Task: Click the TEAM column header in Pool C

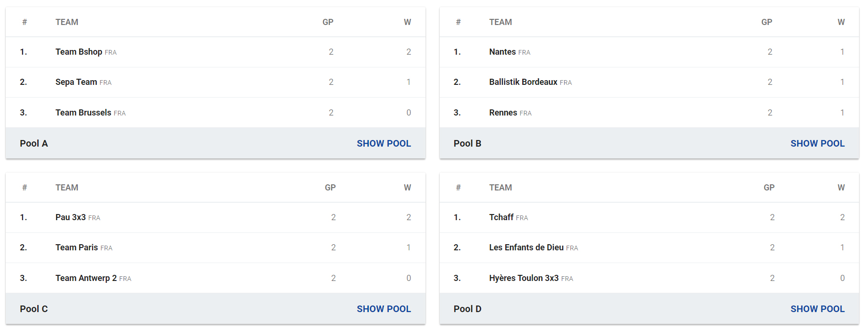Action: click(x=67, y=188)
